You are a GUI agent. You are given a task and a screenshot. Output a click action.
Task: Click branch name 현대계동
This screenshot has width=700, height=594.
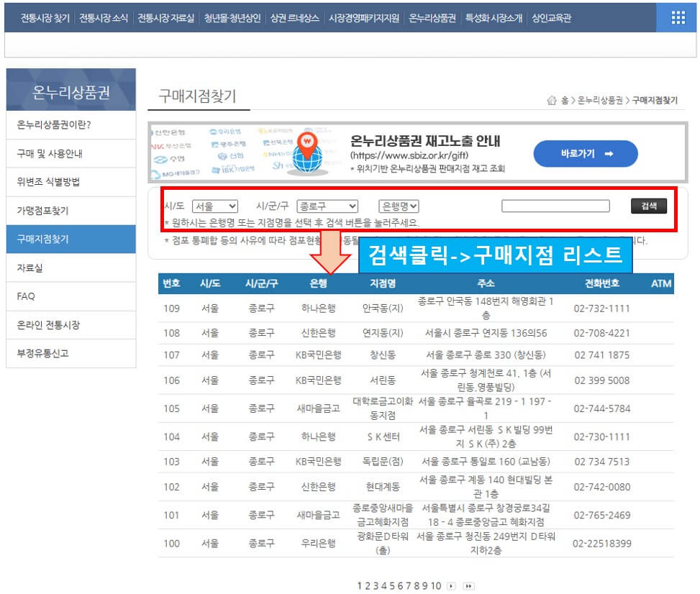click(x=383, y=487)
